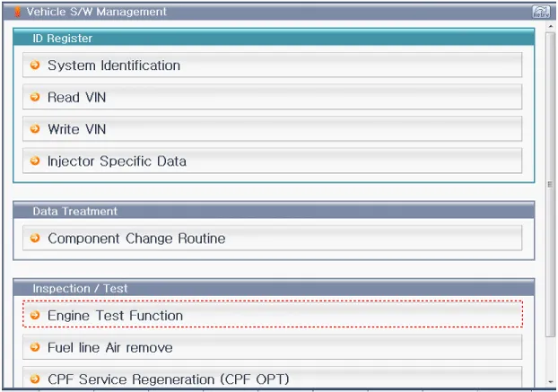Click the vertical scrollbar thumb
The height and width of the screenshot is (392, 558).
tap(550, 184)
